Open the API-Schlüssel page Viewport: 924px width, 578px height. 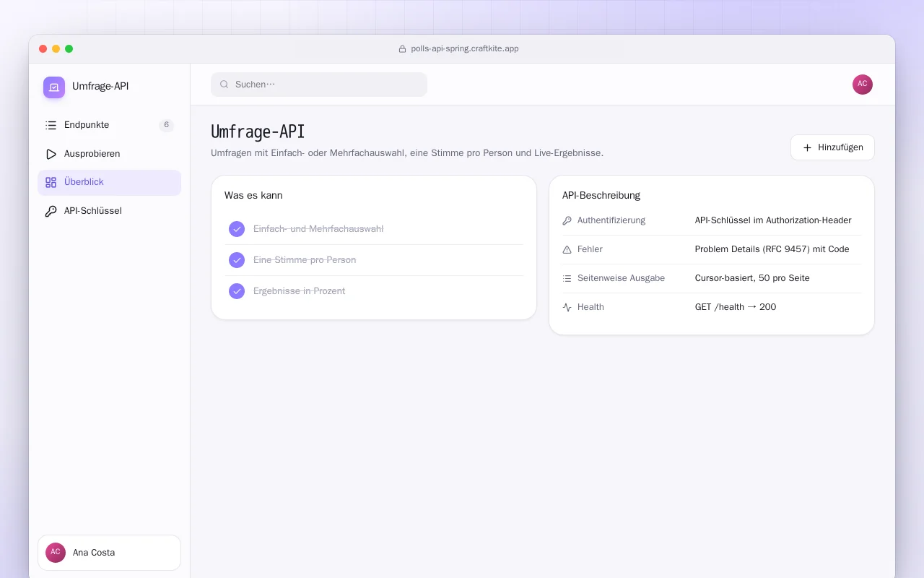(110, 212)
